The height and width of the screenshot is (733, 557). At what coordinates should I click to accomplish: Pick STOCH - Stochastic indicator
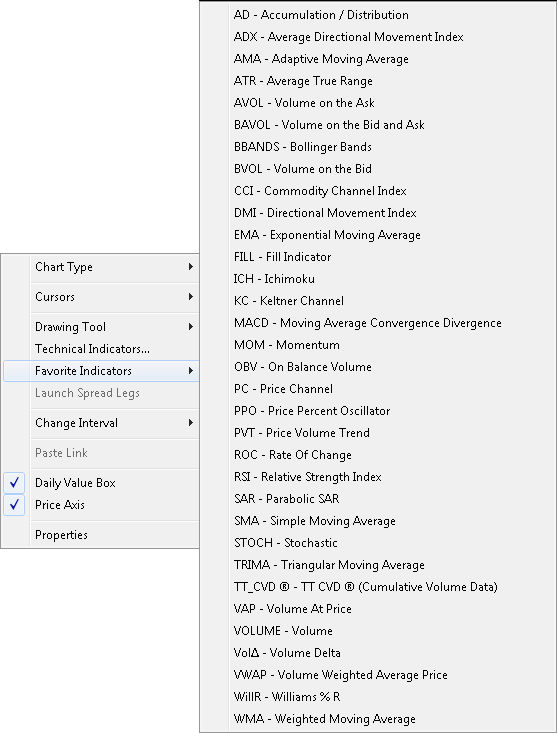pos(378,543)
